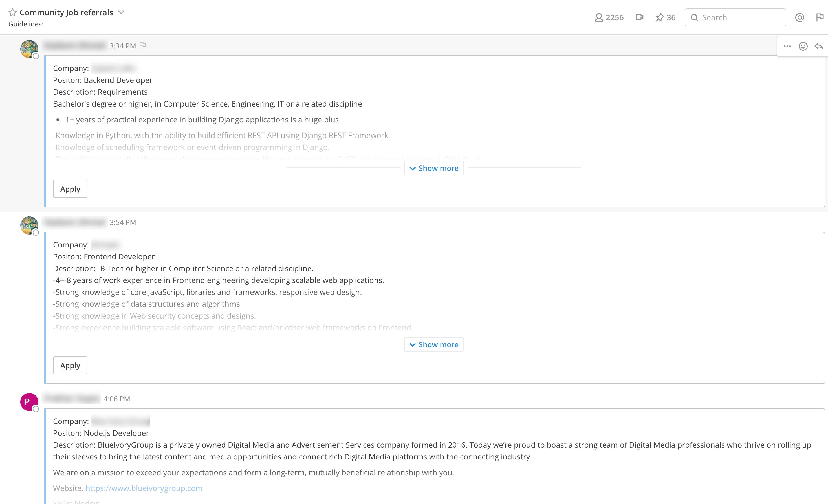This screenshot has height=504, width=828.
Task: Click the pink P user avatar
Action: click(29, 402)
